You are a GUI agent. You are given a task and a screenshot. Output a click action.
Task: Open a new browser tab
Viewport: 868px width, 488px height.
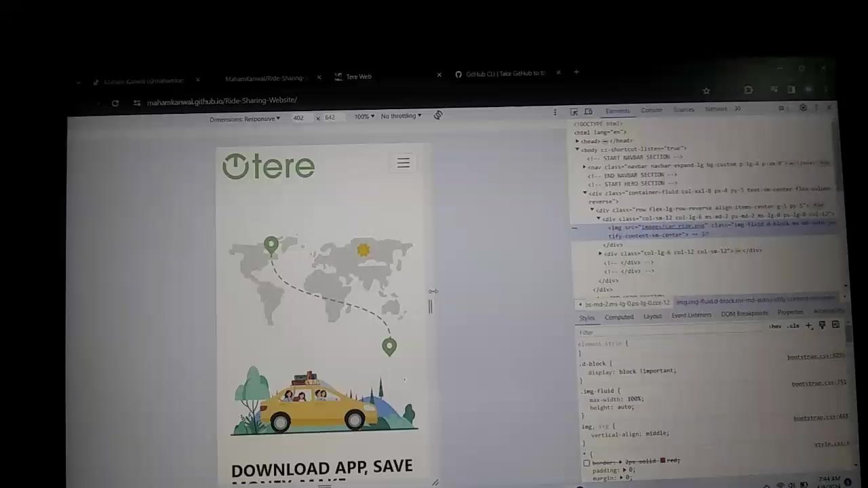[576, 72]
